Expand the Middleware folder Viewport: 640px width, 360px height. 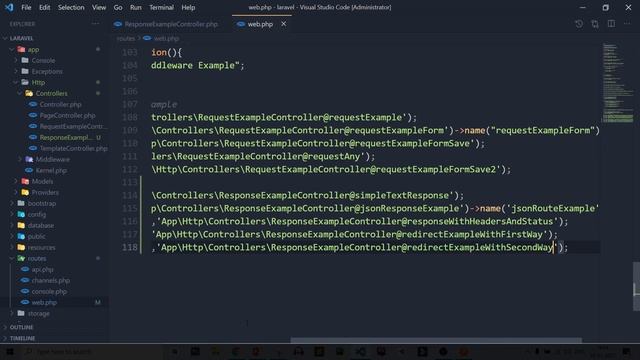click(52, 160)
